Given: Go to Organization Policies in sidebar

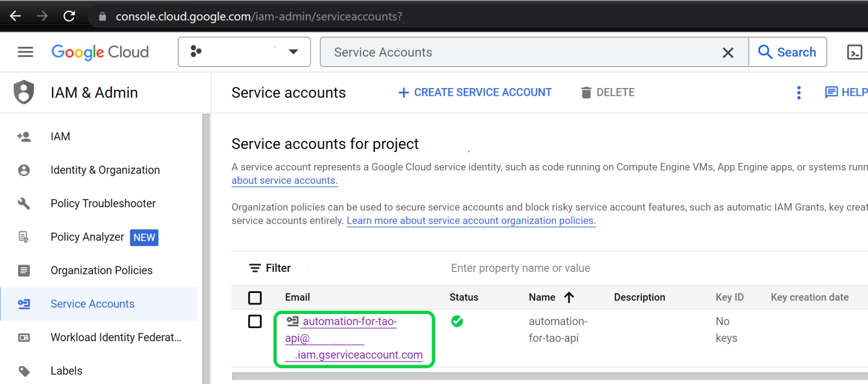Looking at the screenshot, I should (101, 271).
